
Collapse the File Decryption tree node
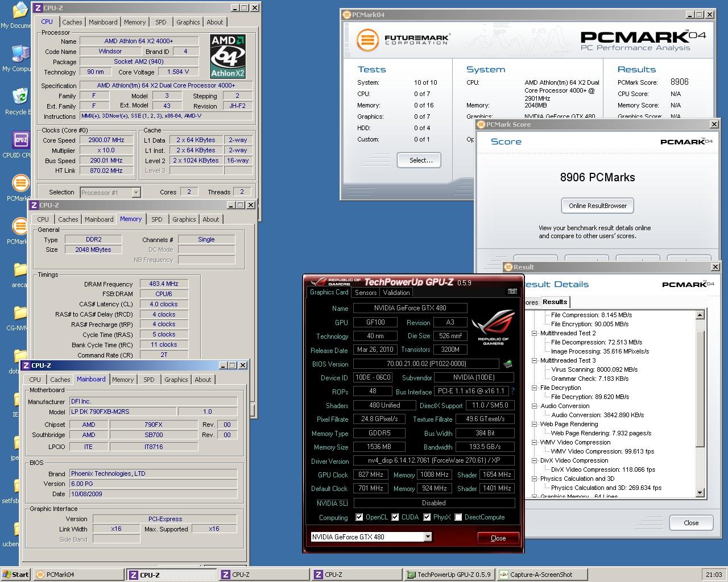click(535, 388)
